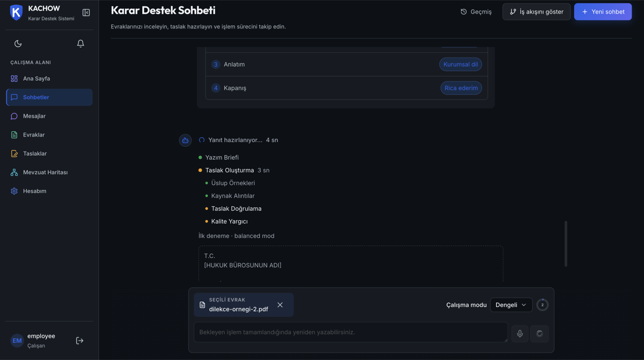The height and width of the screenshot is (360, 644).
Task: Open the Evraklar document icon
Action: [14, 135]
